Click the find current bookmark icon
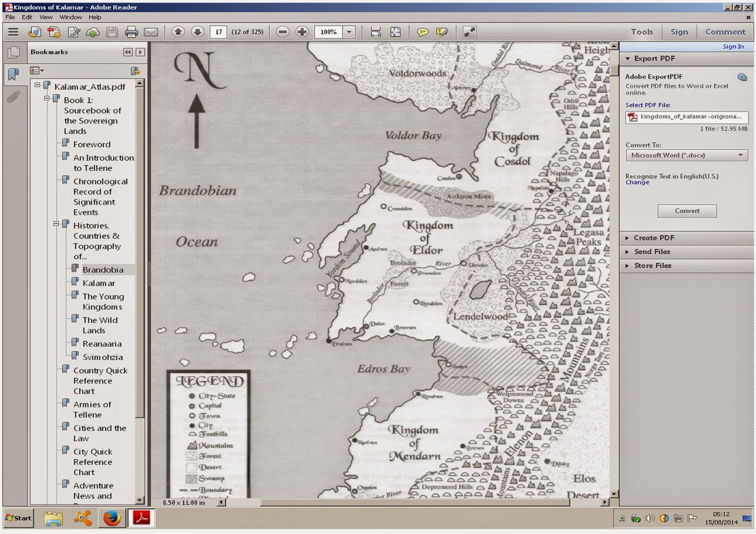The width and height of the screenshot is (756, 534). [x=136, y=71]
